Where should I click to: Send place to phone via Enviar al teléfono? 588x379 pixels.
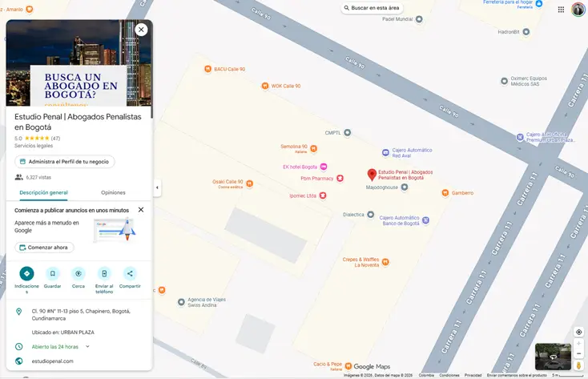point(104,273)
